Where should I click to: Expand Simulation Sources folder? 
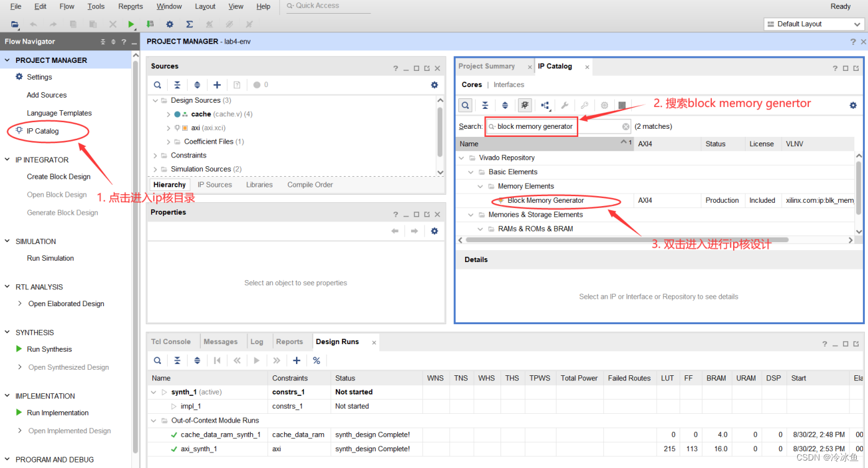click(x=155, y=169)
